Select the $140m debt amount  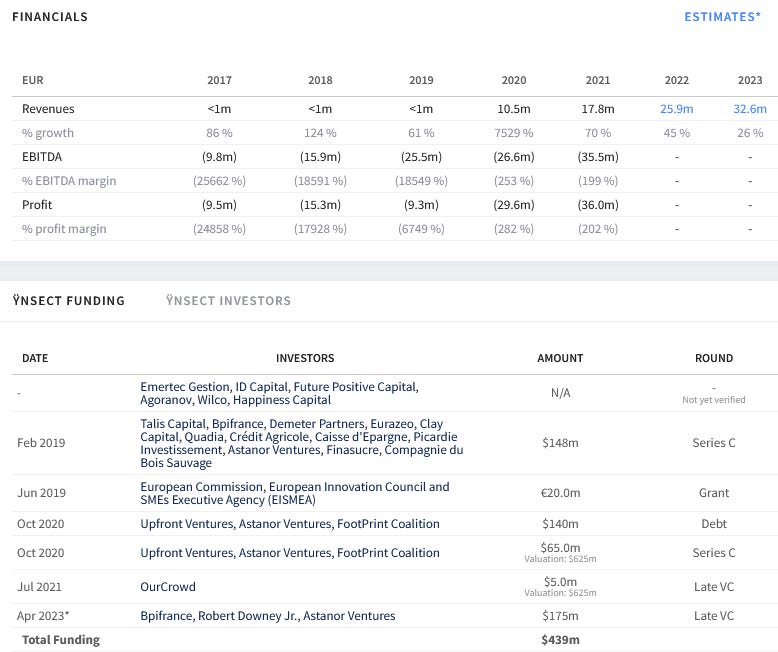click(560, 524)
